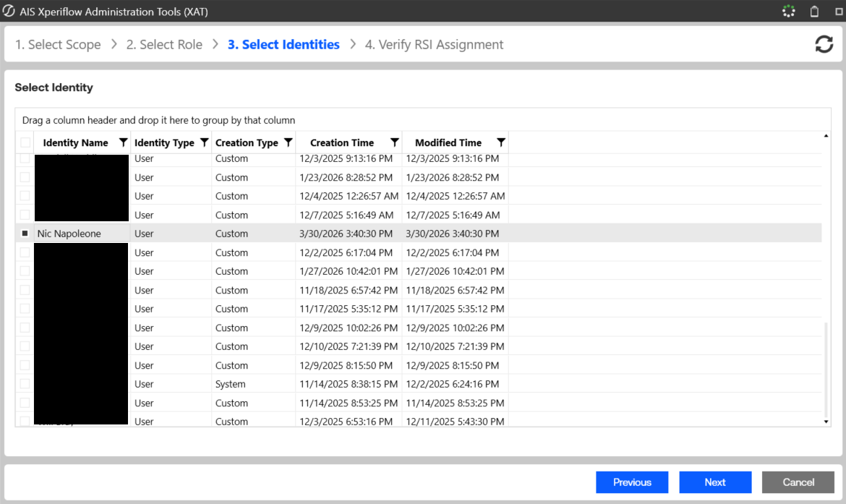Check the row created 1/23/2026 8:28:52 PM
Image resolution: width=846 pixels, height=504 pixels.
[x=25, y=178]
